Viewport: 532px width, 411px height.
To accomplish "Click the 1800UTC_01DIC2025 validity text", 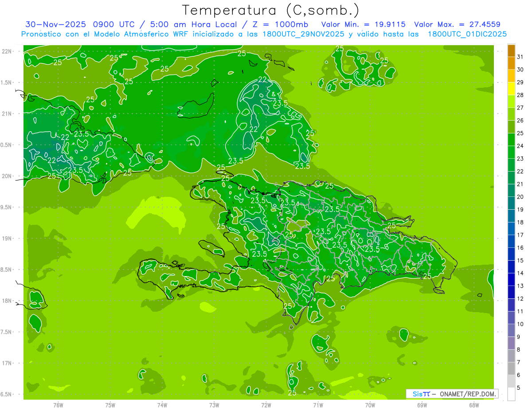I will point(467,34).
